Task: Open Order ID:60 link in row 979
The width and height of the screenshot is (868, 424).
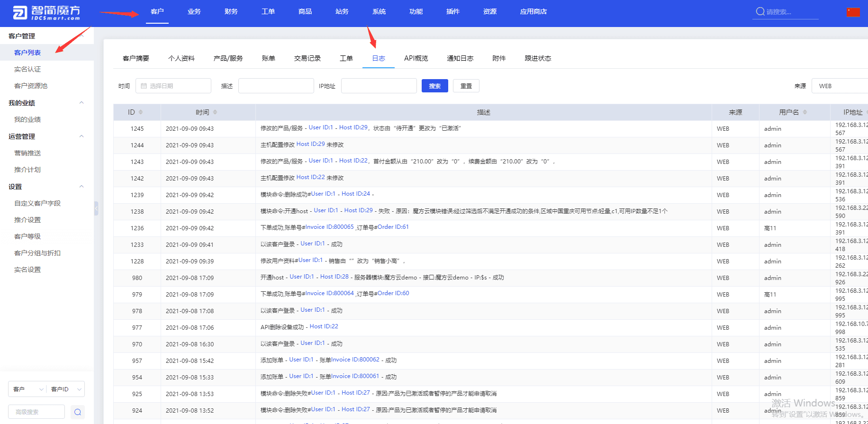Action: click(393, 293)
